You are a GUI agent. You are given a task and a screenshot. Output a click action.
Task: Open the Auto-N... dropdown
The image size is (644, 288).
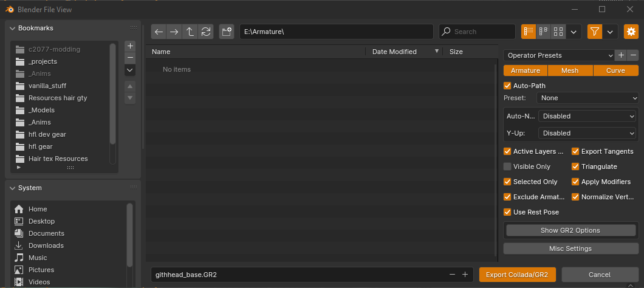click(587, 116)
